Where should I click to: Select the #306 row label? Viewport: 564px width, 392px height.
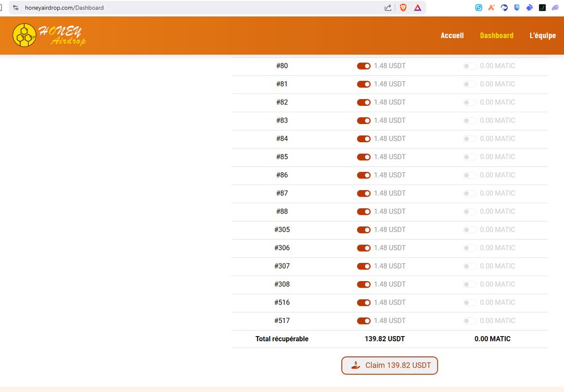[282, 248]
